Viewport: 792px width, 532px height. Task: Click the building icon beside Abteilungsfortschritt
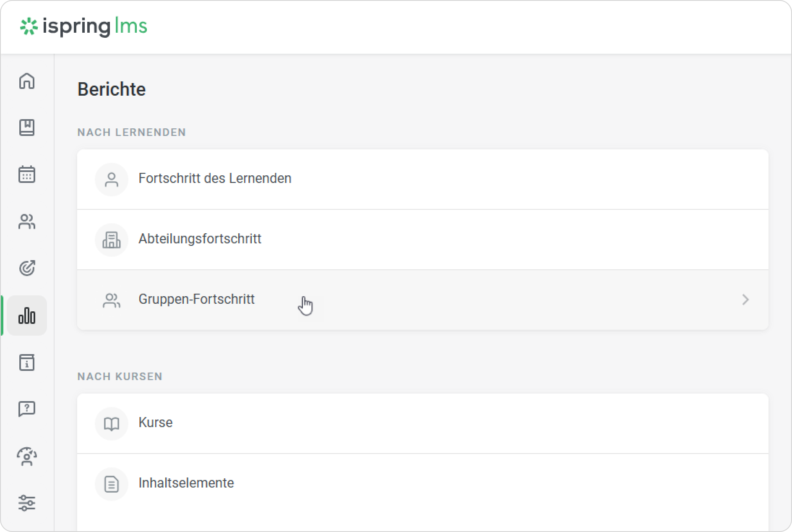(x=111, y=240)
